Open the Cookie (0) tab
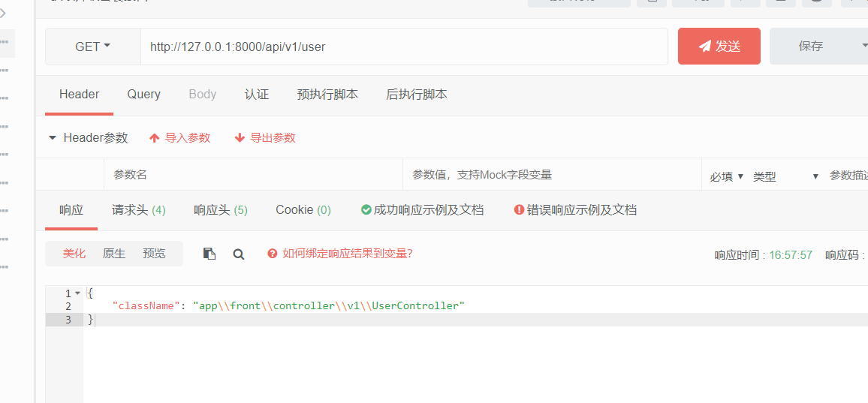 coord(303,210)
